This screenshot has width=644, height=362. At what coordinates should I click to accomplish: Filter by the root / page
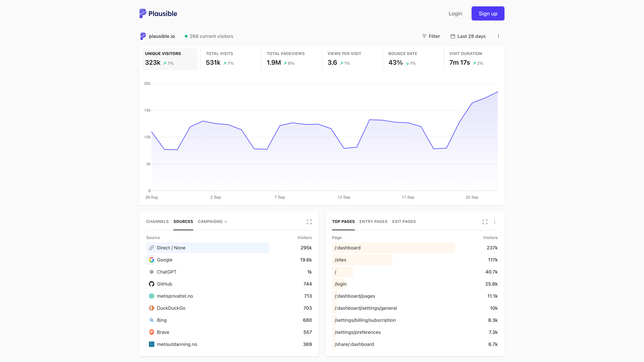[x=335, y=272]
